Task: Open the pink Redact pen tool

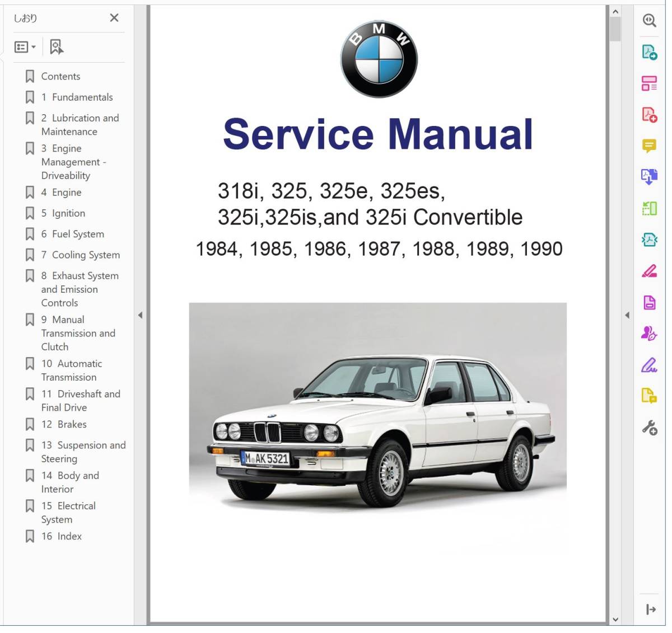Action: click(650, 271)
